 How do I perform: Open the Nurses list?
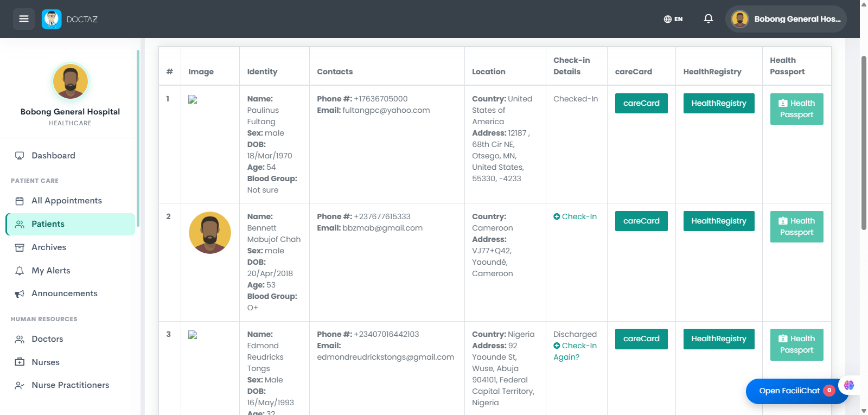[71, 362]
